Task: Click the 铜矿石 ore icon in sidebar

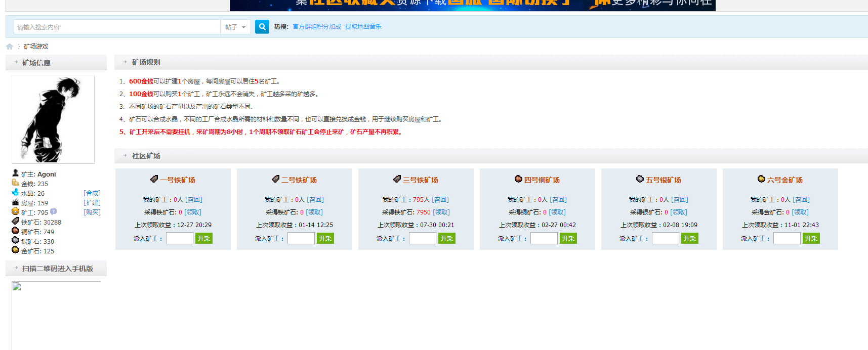Action: tap(15, 231)
